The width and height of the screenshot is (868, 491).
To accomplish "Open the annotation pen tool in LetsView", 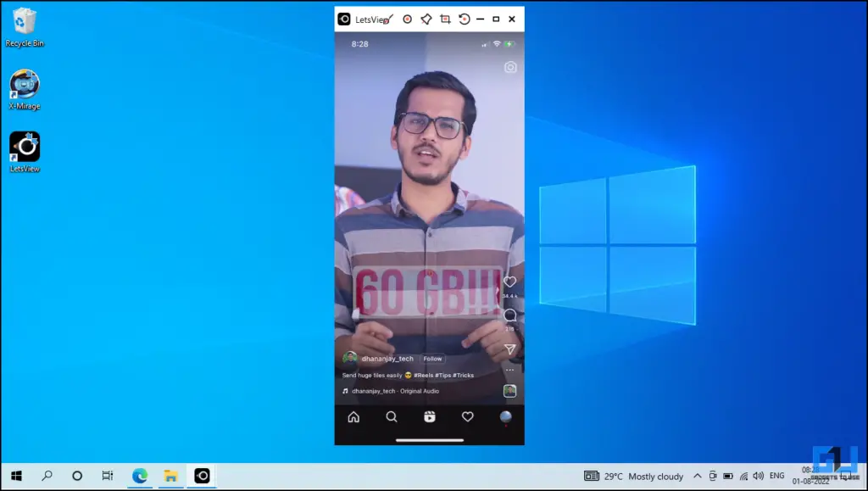I will [426, 19].
